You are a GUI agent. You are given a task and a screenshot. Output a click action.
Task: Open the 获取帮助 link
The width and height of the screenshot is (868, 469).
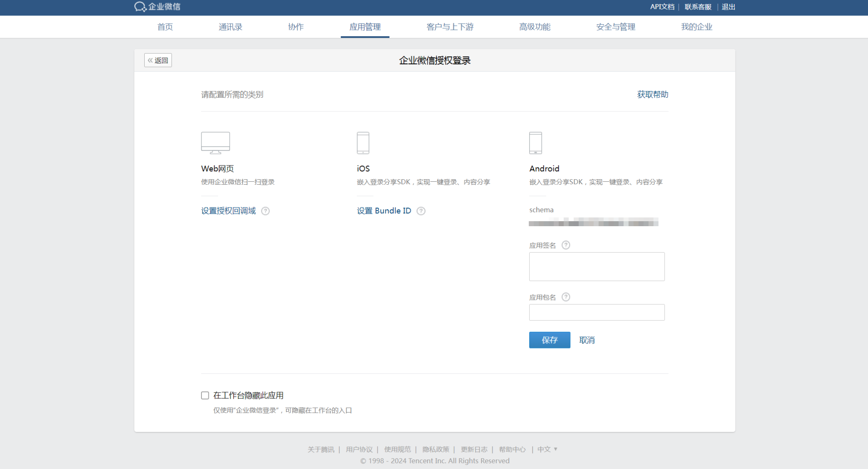[x=652, y=94]
